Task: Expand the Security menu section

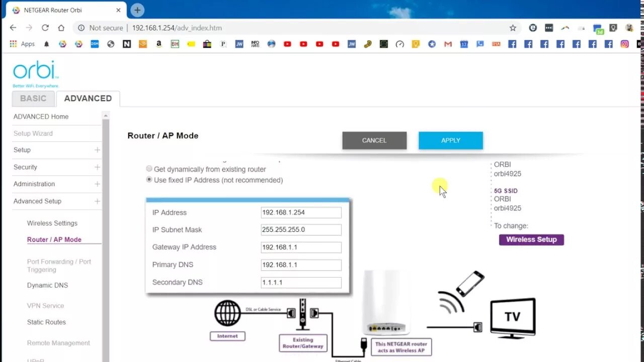Action: [x=97, y=167]
